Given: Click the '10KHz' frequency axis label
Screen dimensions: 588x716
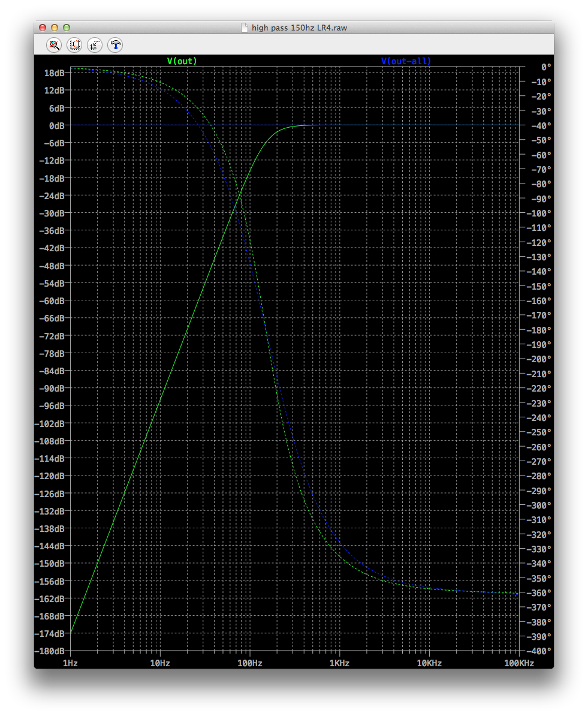Looking at the screenshot, I should click(x=429, y=663).
